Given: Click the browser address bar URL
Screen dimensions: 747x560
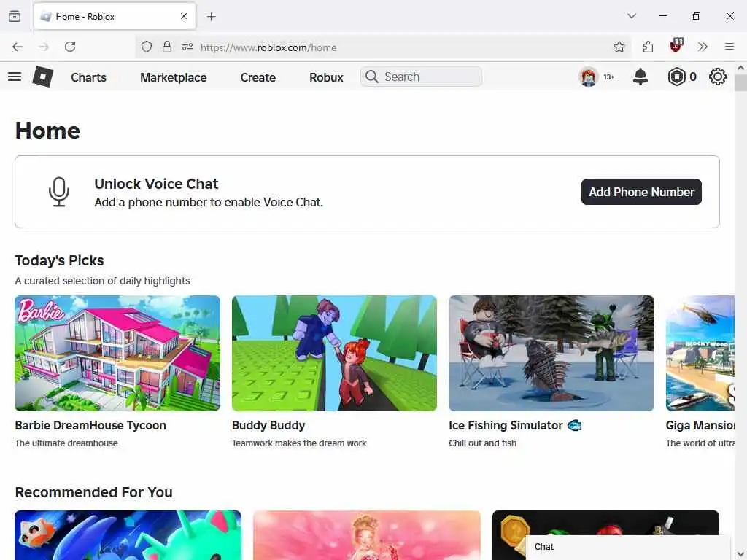Looking at the screenshot, I should click(x=268, y=47).
